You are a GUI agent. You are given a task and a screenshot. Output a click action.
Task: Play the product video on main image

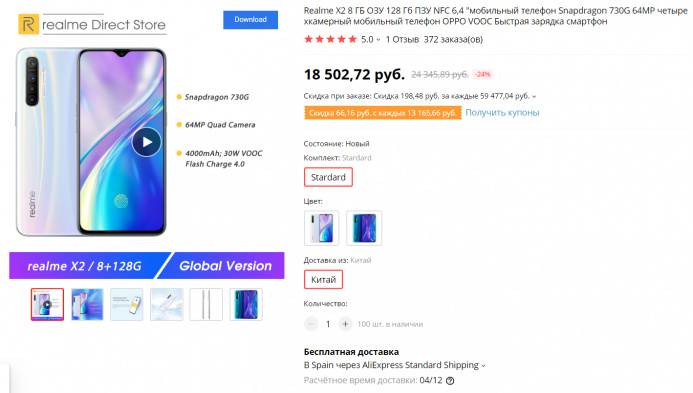[x=146, y=142]
